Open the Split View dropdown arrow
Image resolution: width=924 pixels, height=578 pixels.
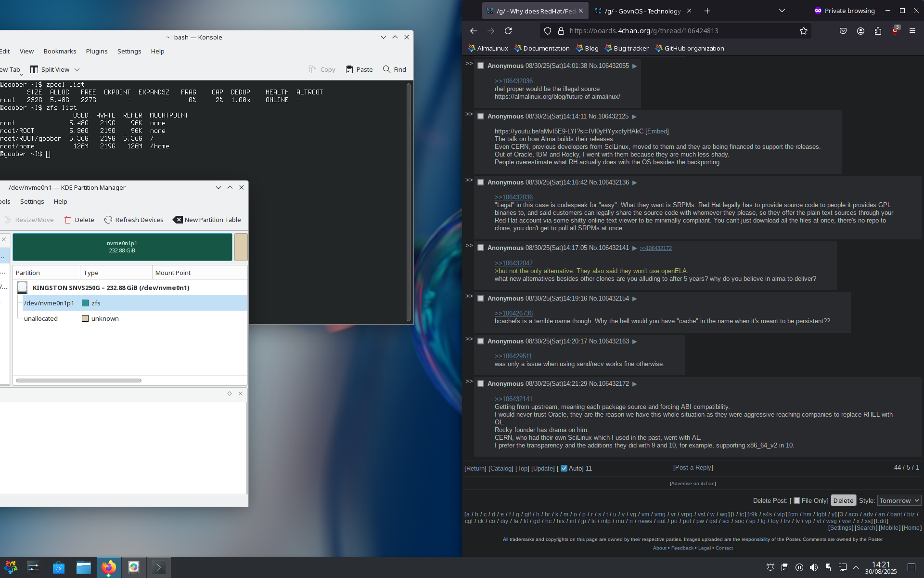(x=77, y=69)
